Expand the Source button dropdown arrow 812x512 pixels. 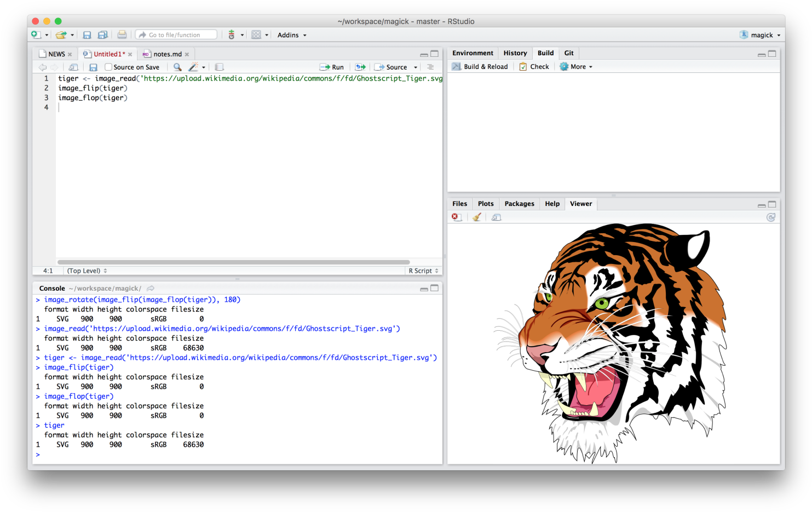414,67
